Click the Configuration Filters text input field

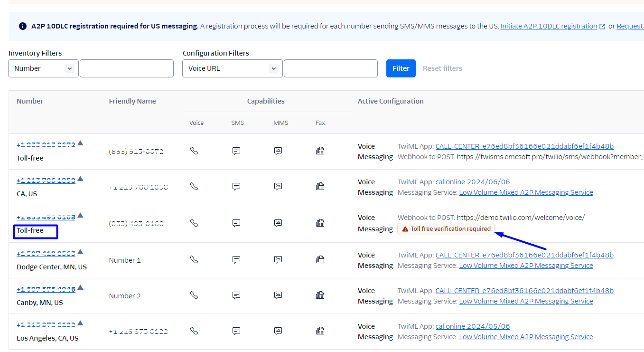(x=330, y=68)
